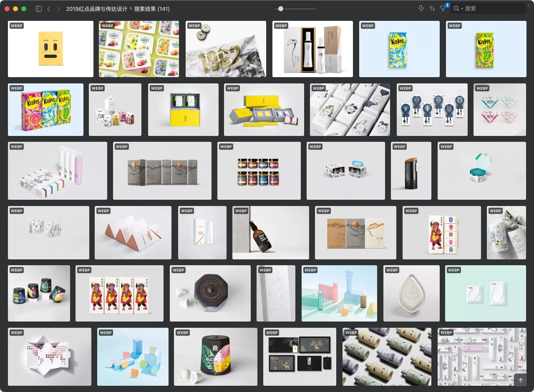Open the sort order arrows icon
The height and width of the screenshot is (392, 534).
pos(432,9)
